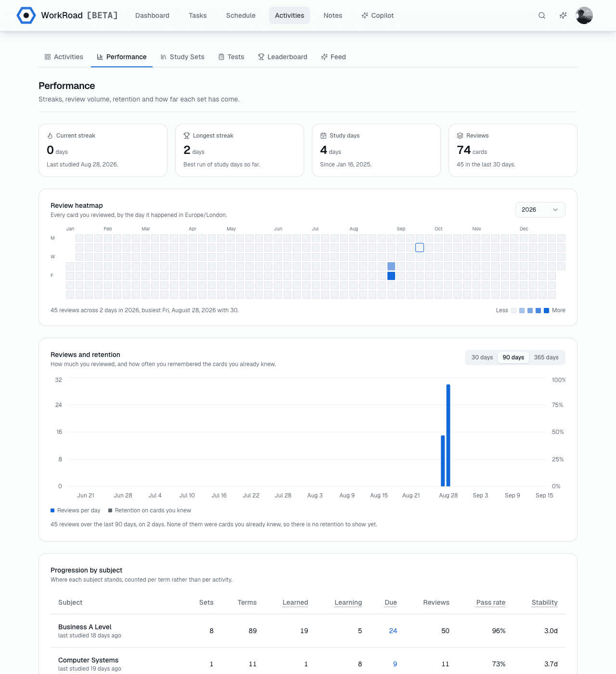Viewport: 616px width, 674px height.
Task: Click the Due column header
Action: tap(391, 602)
